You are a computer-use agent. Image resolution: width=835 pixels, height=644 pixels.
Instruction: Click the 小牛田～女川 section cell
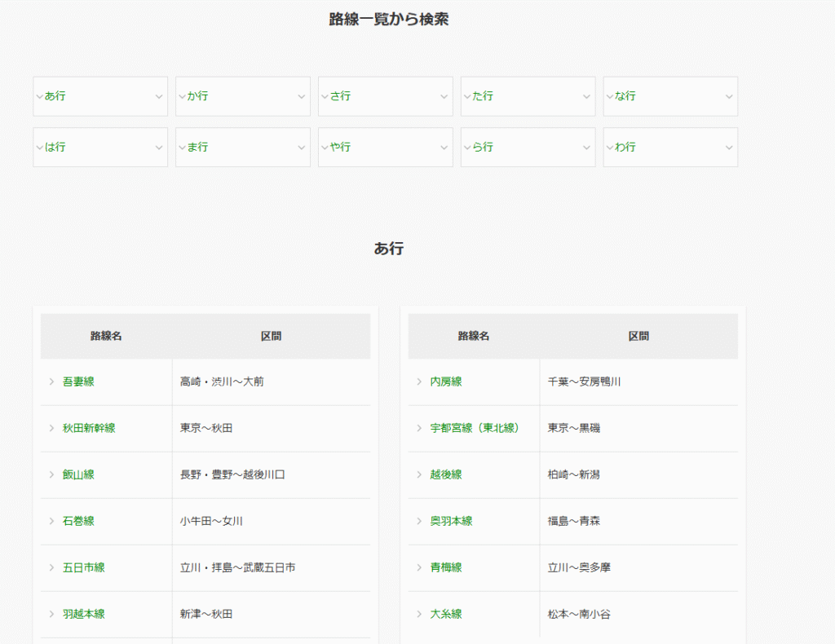click(x=271, y=521)
